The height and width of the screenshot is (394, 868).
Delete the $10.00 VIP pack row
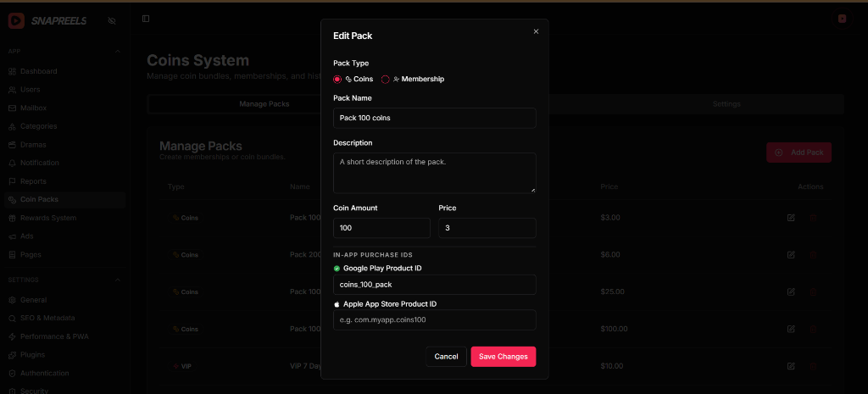(813, 366)
